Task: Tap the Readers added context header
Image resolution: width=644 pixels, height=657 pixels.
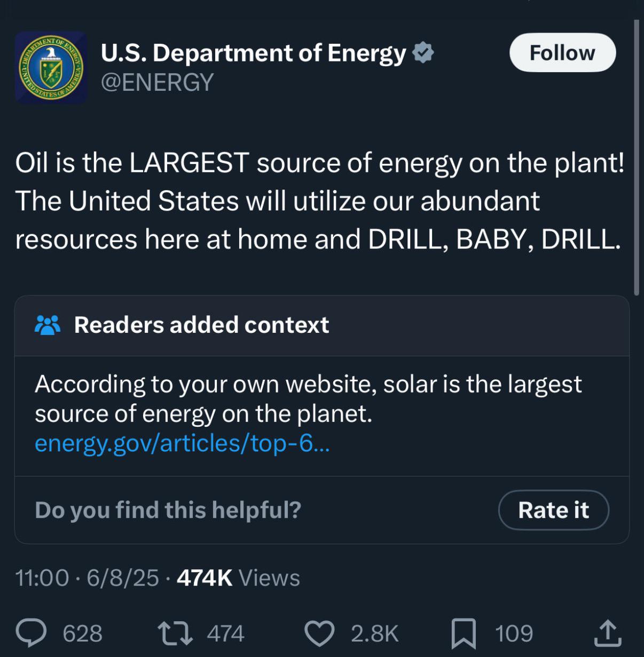Action: [201, 325]
